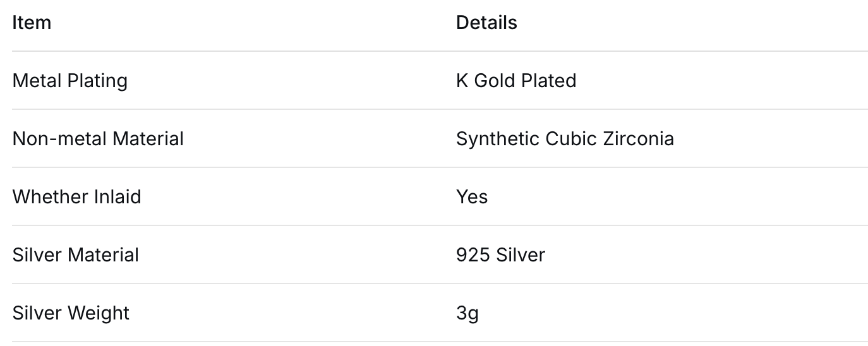Click the Details column header
Screen dimensions: 868x346
pos(486,23)
